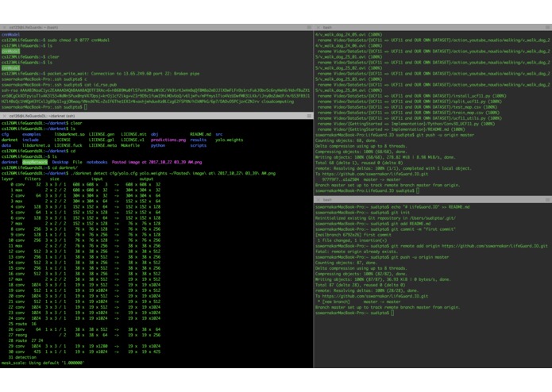Click the '28 route 27 24' row
The height and width of the screenshot is (392, 552).
click(x=25, y=341)
